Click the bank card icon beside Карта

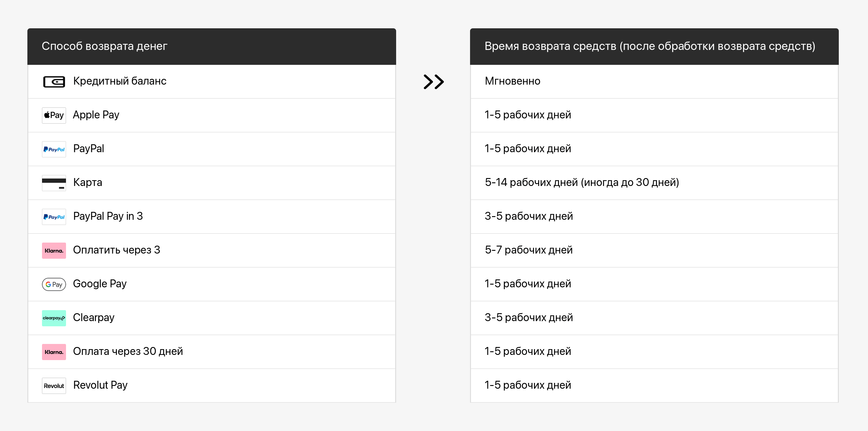tap(54, 183)
